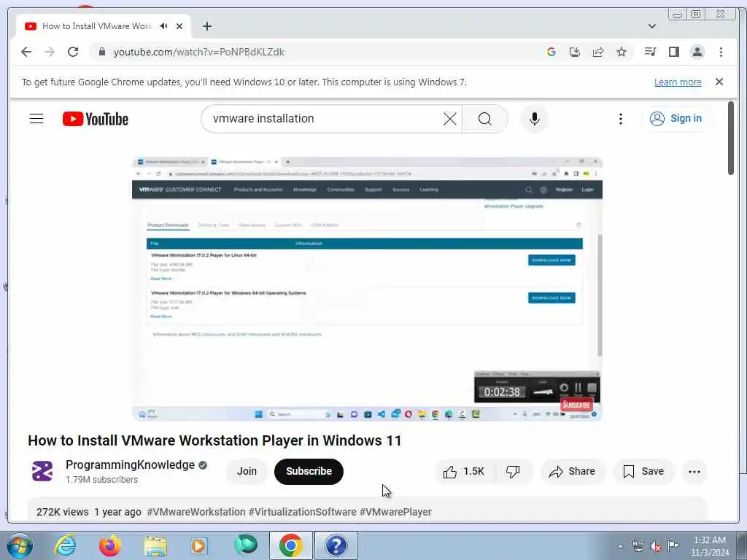The height and width of the screenshot is (560, 747).
Task: Follow the Learn more link
Action: pyautogui.click(x=678, y=82)
